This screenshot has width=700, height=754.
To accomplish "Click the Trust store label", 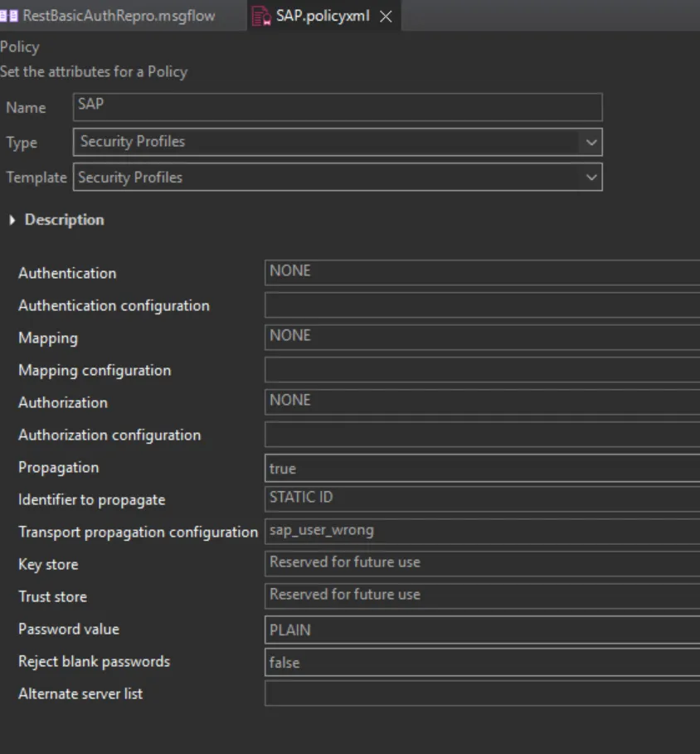I will tap(53, 596).
